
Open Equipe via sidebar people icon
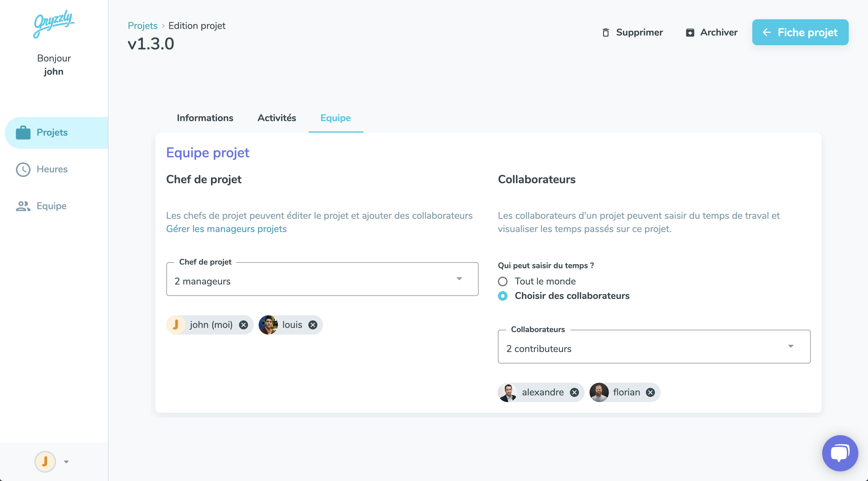point(23,206)
